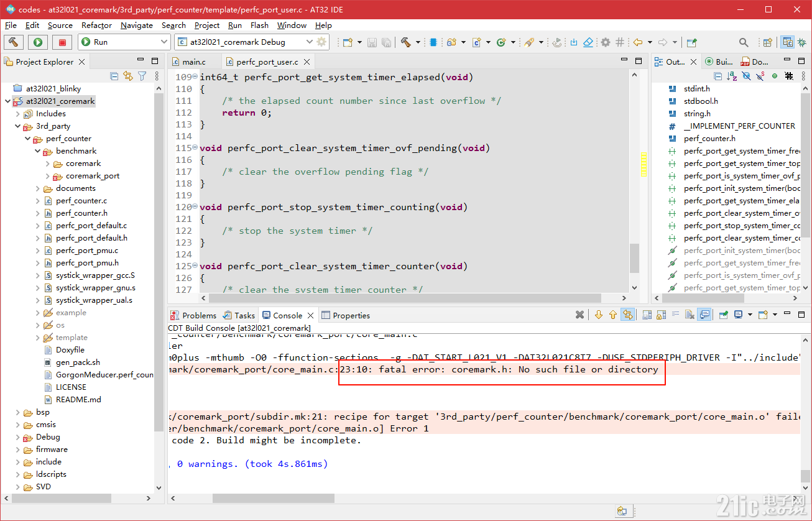Select README.md file in Project Explorer
The width and height of the screenshot is (812, 521).
tap(78, 400)
